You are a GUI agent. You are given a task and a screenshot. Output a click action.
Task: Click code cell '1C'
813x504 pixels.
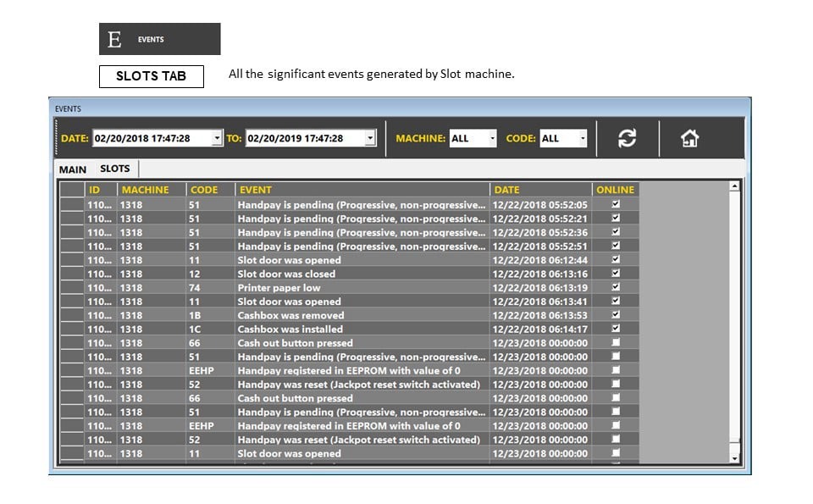point(211,330)
